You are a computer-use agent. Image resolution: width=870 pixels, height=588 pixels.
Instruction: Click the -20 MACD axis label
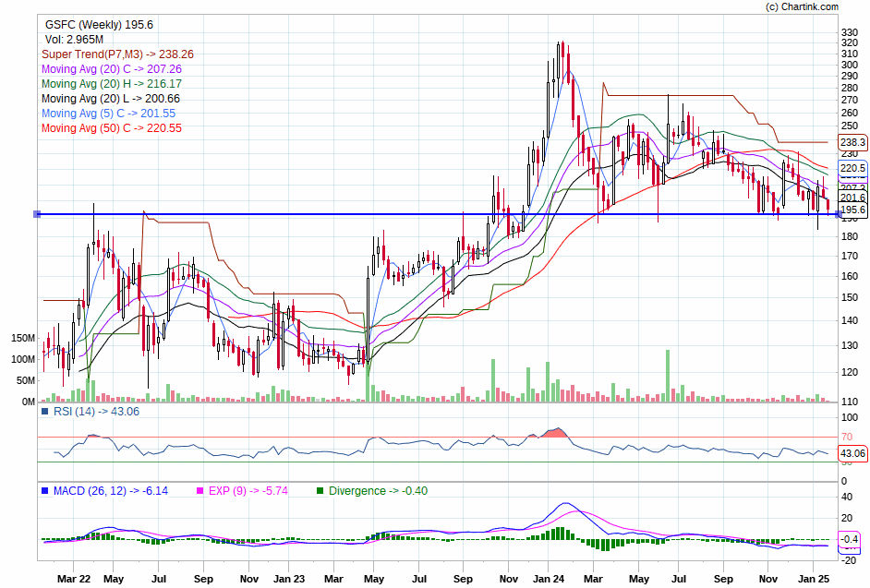(849, 560)
